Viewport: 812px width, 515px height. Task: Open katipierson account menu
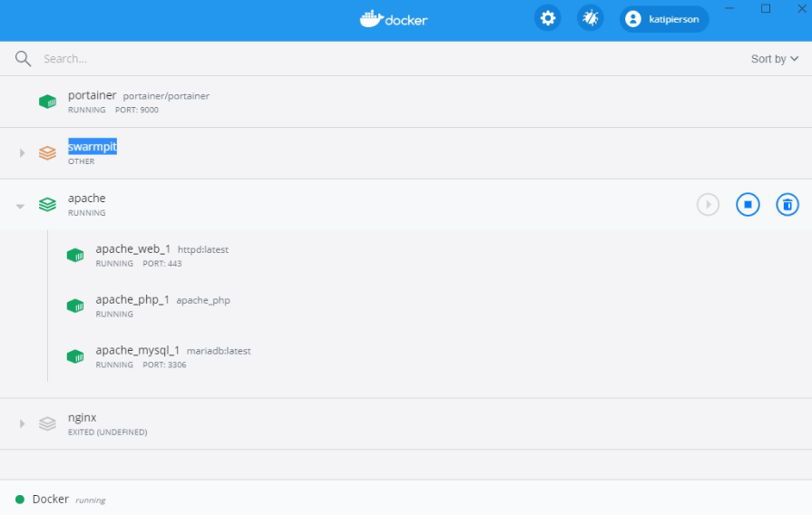click(x=664, y=18)
